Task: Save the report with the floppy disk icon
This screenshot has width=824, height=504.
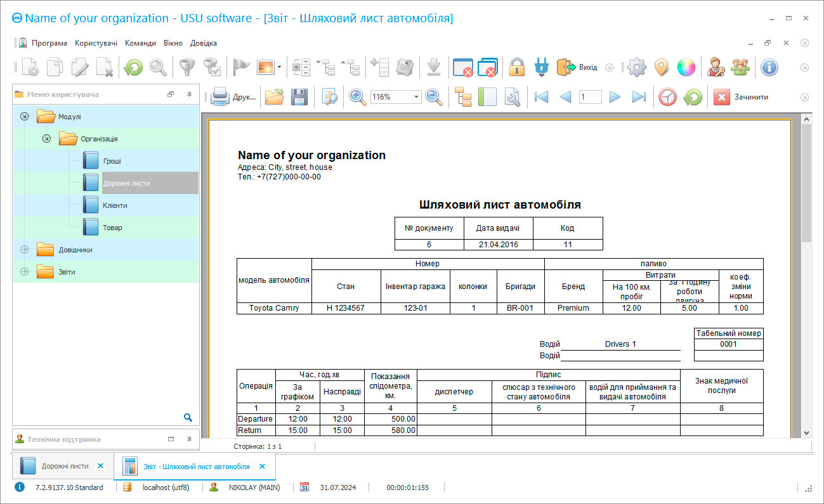Action: pos(299,97)
